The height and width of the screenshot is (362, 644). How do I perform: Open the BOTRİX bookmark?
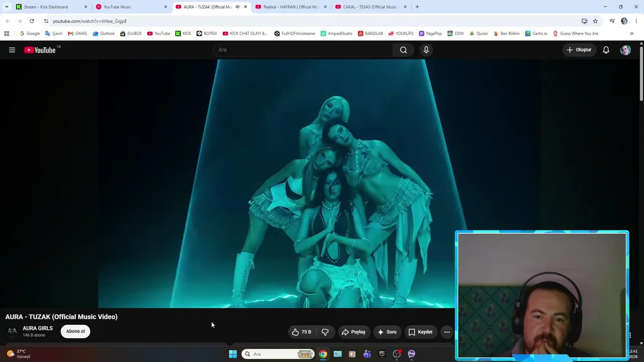(207, 34)
